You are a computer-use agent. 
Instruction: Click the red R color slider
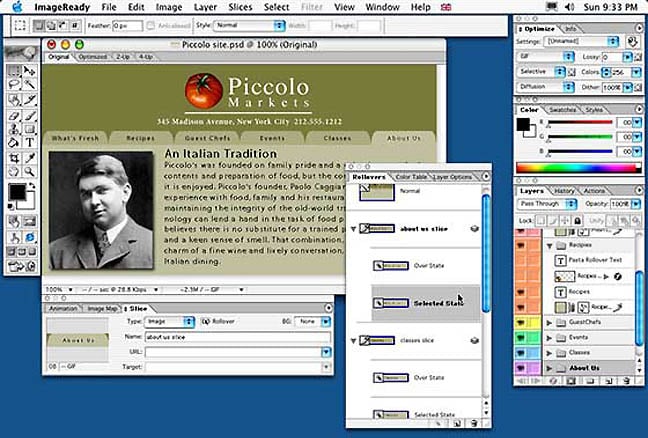coord(579,122)
